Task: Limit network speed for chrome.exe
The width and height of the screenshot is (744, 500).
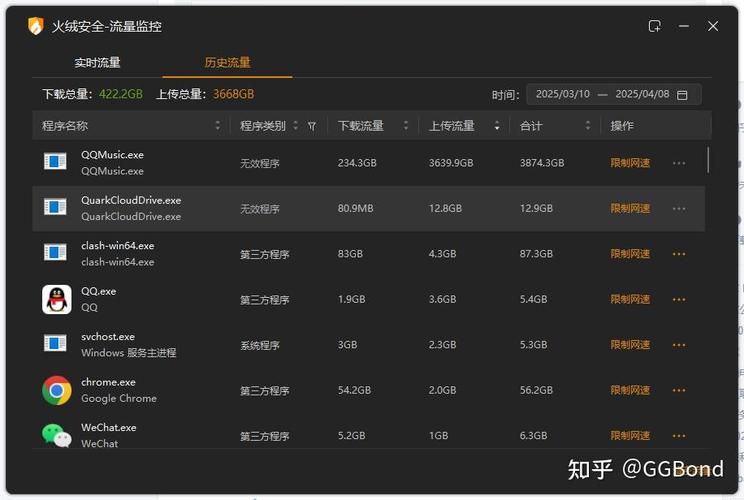Action: (x=630, y=390)
